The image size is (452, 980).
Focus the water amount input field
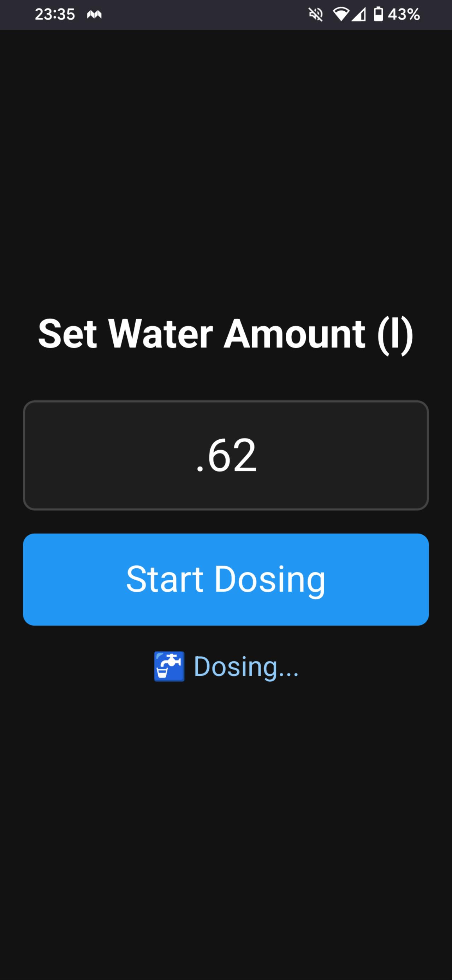(226, 455)
